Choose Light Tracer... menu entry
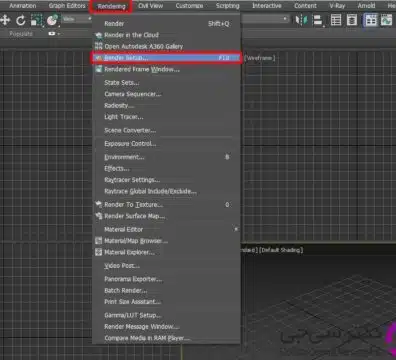This screenshot has width=396, height=360. 166,117
